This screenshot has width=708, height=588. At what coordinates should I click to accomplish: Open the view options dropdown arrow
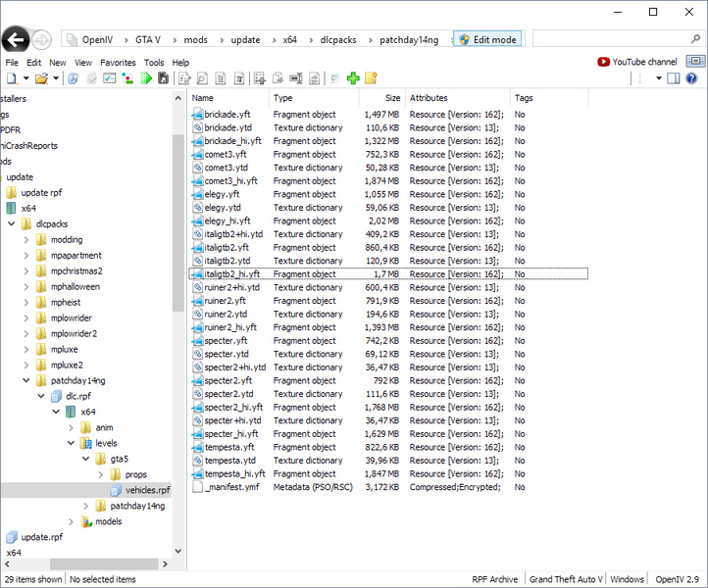click(659, 78)
